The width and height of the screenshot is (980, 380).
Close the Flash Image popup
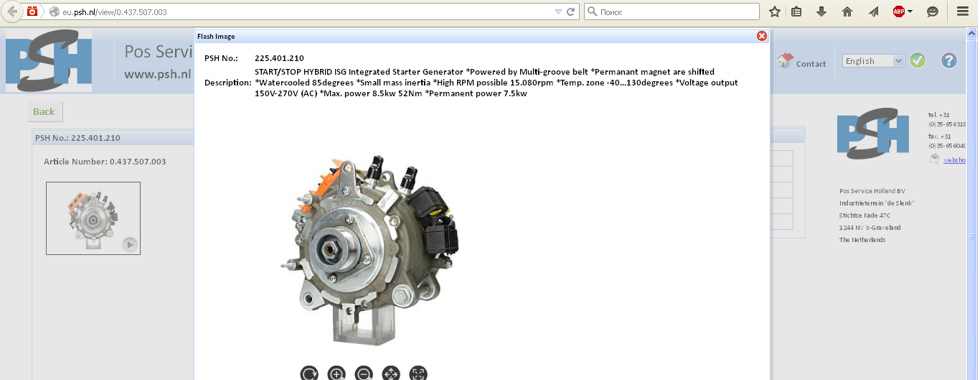(762, 36)
